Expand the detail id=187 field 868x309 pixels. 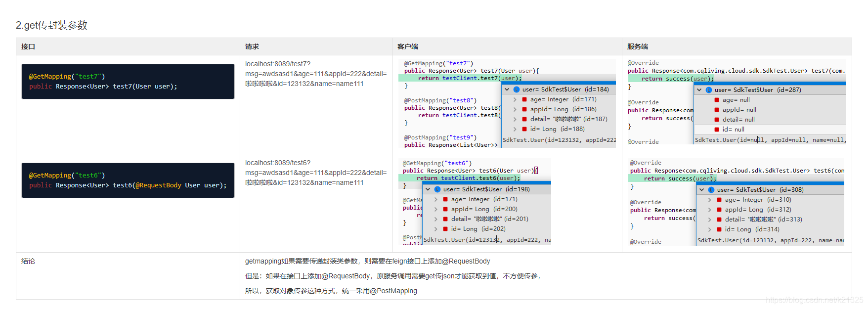[515, 119]
